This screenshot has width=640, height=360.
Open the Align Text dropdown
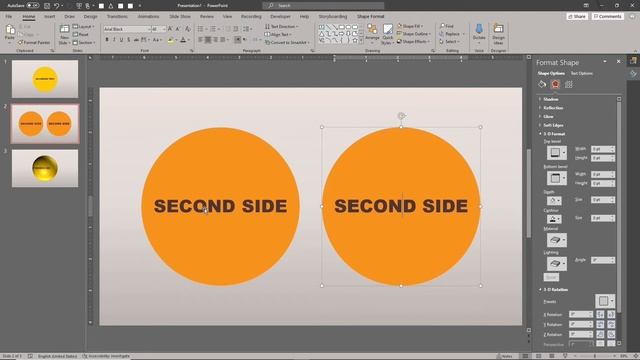click(x=278, y=34)
